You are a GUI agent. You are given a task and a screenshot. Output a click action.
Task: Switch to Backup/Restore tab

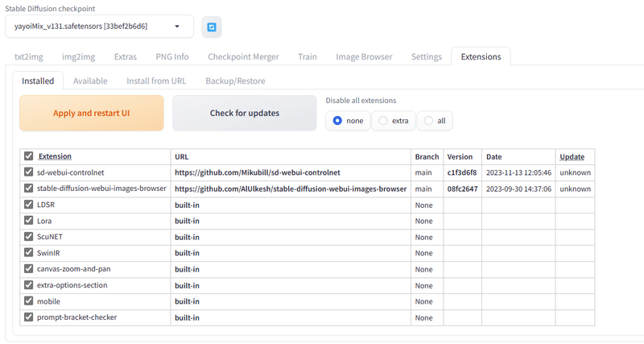pyautogui.click(x=235, y=81)
